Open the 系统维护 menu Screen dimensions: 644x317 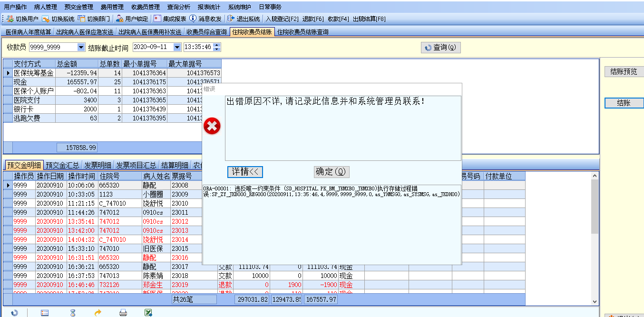point(240,7)
